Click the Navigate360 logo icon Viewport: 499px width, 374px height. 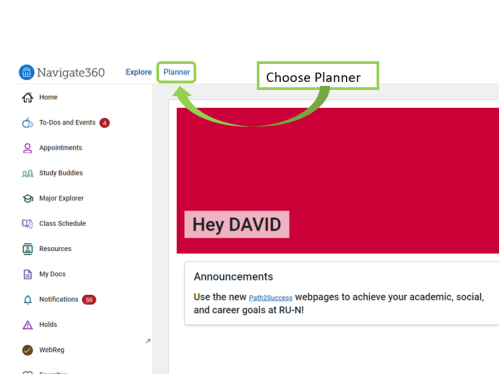coord(26,72)
